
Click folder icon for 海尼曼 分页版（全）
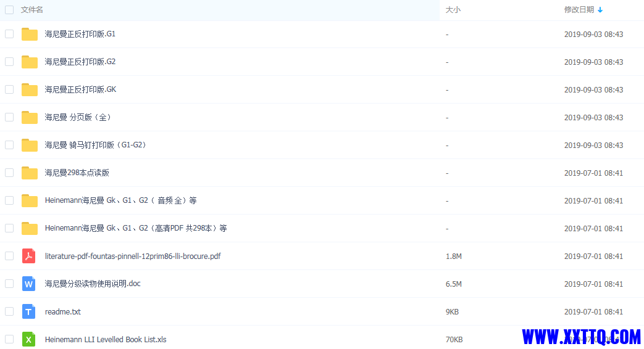tap(30, 117)
